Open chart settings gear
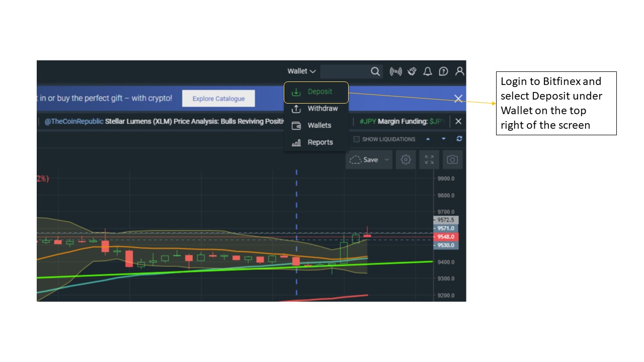644x362 pixels. [x=406, y=160]
